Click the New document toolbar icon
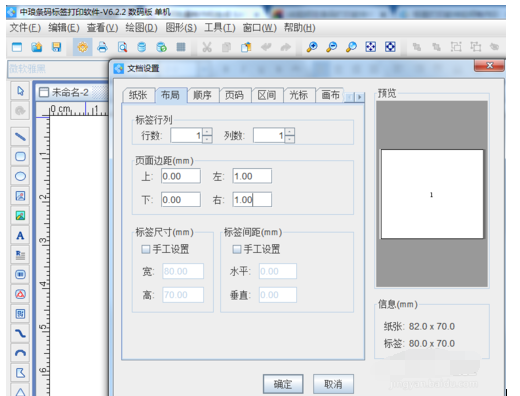Screen dimensions: 520x396 [17, 47]
